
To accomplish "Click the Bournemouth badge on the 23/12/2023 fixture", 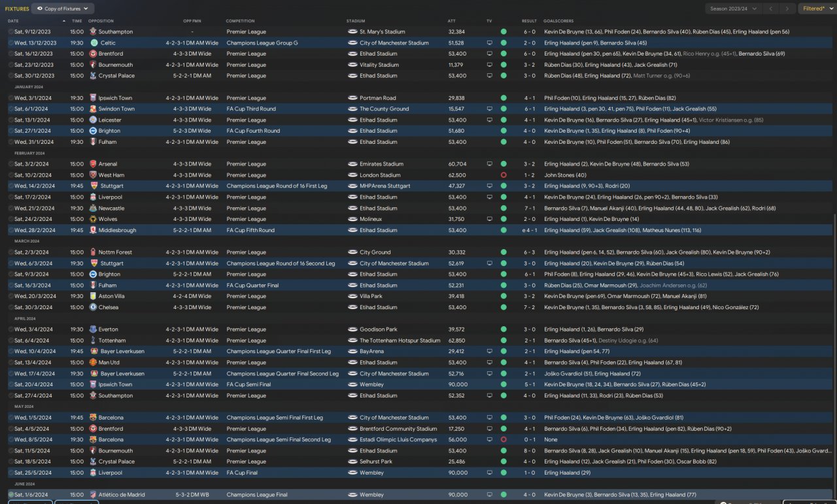I will click(94, 65).
